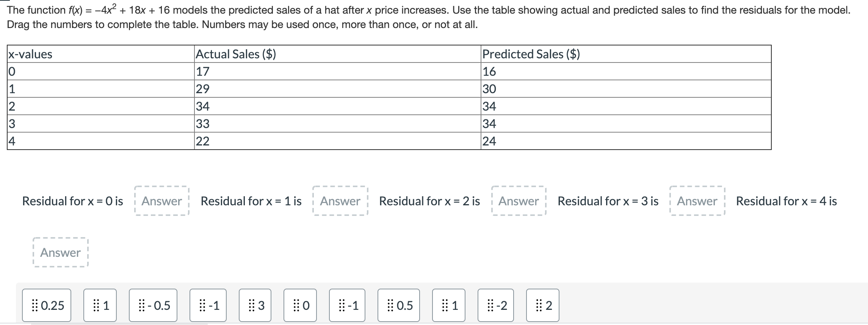Click the drag handle on the 2 chip
Viewport: 868px width, 325px height.
pyautogui.click(x=539, y=305)
